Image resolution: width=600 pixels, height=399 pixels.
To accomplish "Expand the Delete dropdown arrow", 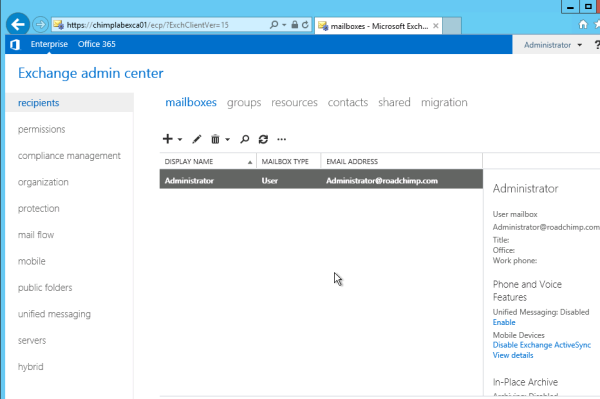I will tap(227, 140).
